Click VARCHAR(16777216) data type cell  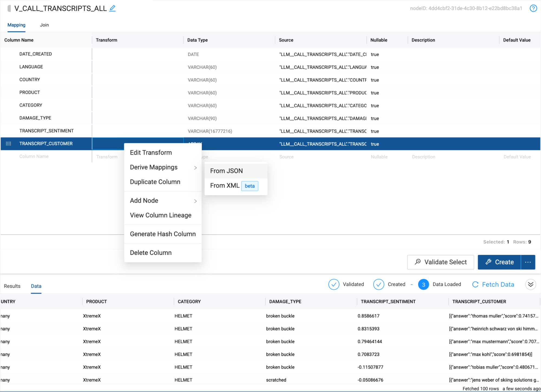pos(210,131)
